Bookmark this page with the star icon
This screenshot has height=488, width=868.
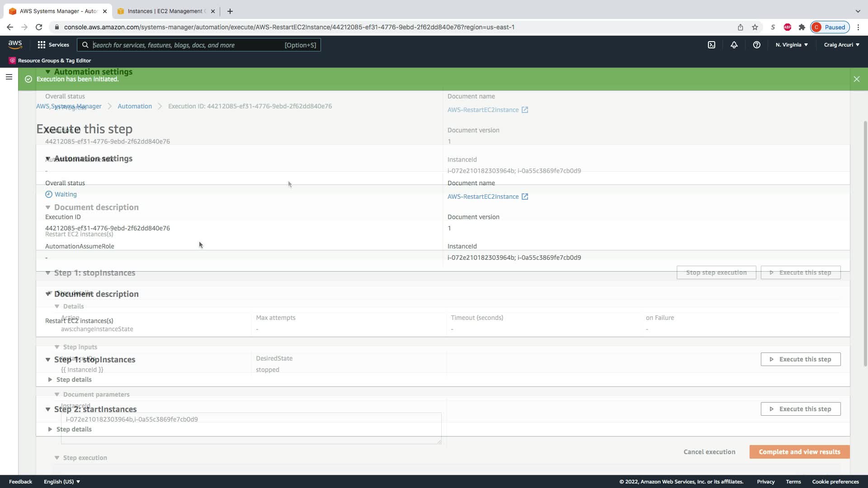pos(755,27)
